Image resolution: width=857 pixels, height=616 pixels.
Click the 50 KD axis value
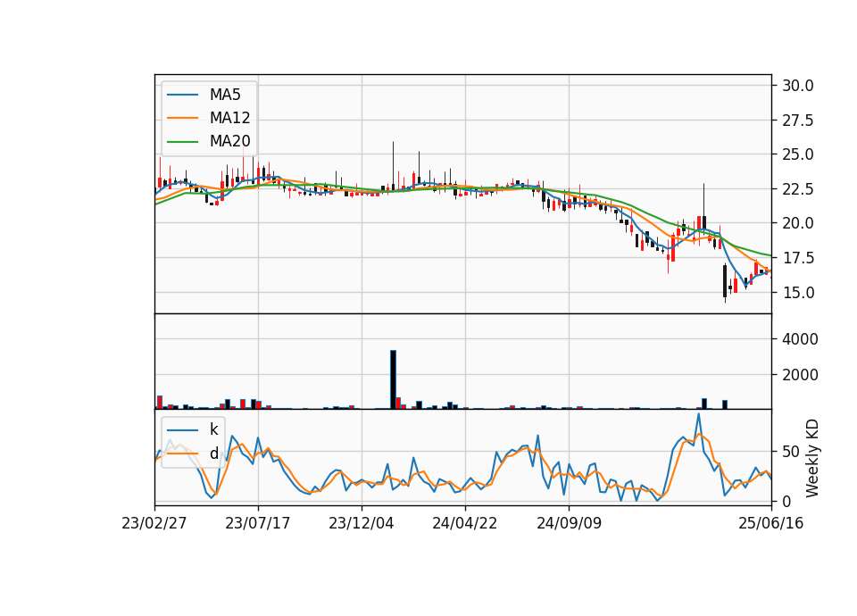coord(792,452)
